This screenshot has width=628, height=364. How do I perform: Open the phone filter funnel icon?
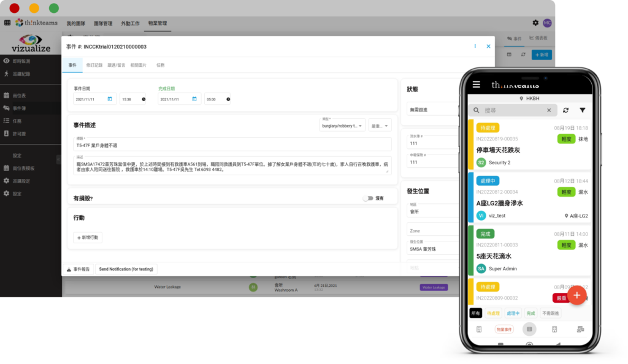(x=582, y=110)
